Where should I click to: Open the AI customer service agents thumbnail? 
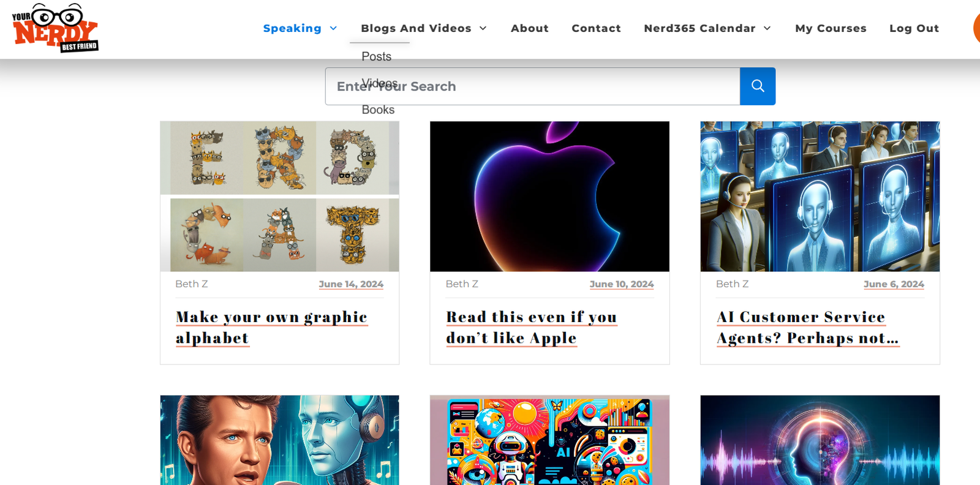820,196
